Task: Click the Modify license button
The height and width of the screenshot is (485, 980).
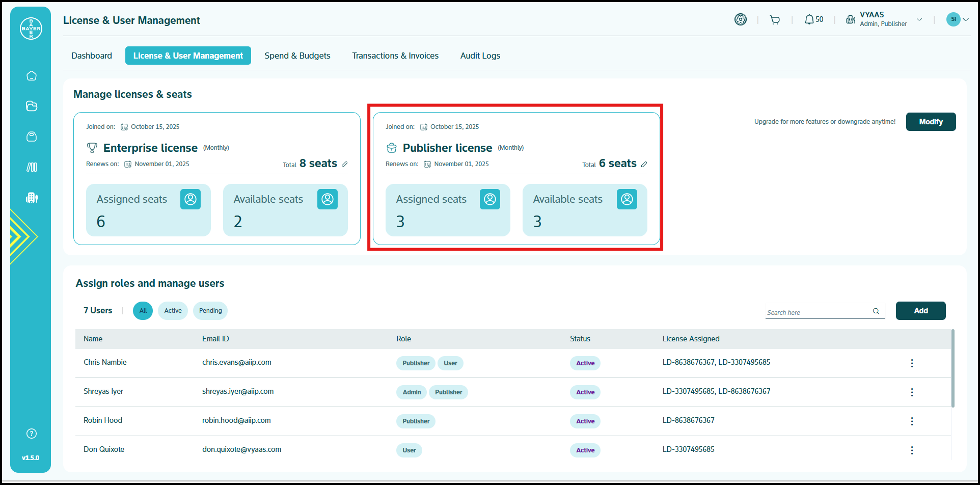Action: 931,122
